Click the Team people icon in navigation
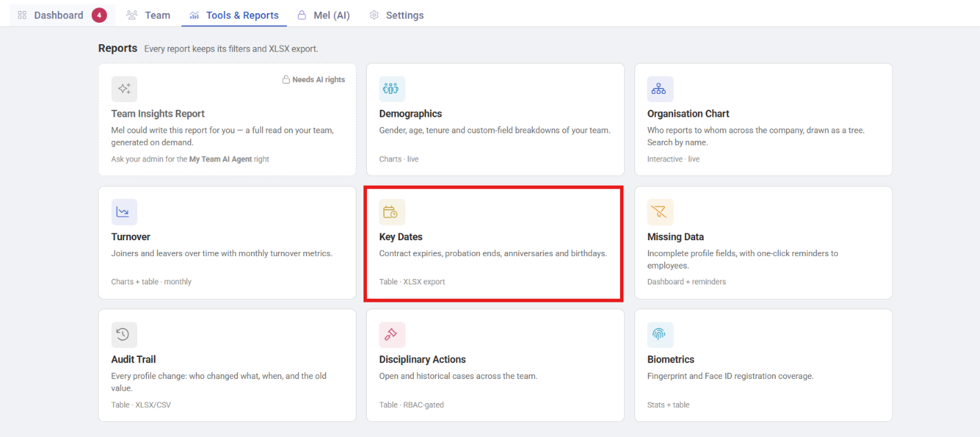980x437 pixels. tap(132, 15)
